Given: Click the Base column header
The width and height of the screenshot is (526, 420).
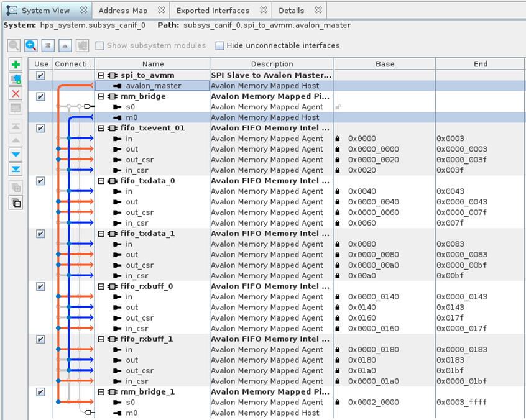Looking at the screenshot, I should (384, 64).
